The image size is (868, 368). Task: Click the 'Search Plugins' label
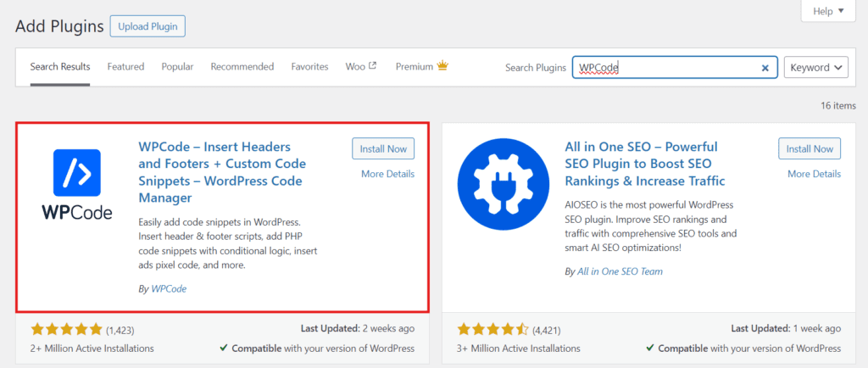[536, 68]
